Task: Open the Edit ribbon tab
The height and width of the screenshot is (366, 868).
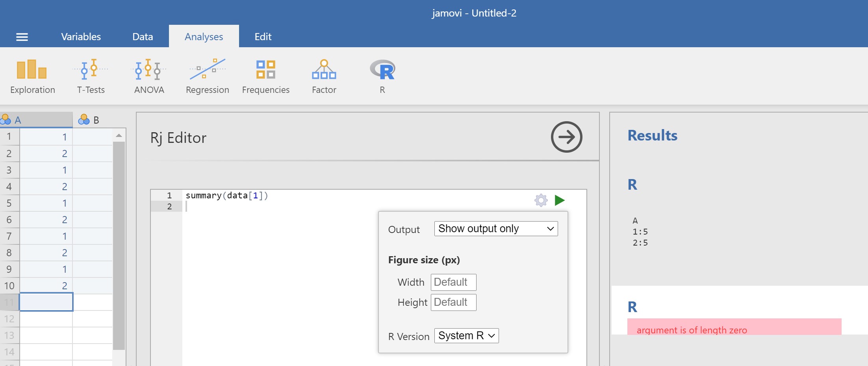Action: point(263,36)
